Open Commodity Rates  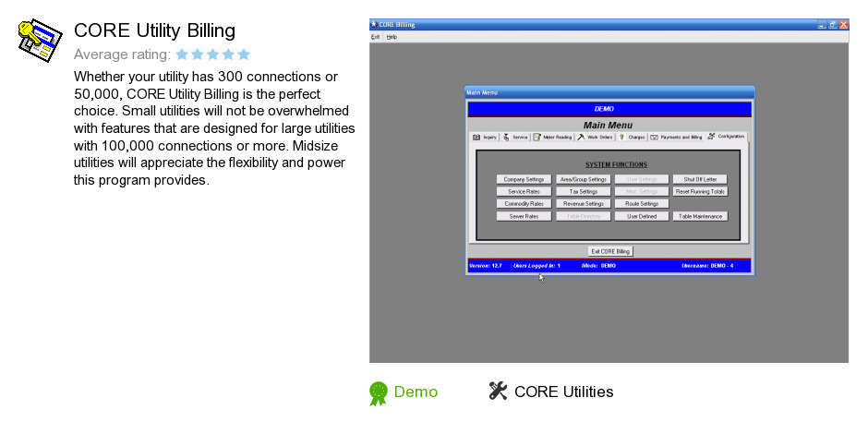(x=524, y=204)
